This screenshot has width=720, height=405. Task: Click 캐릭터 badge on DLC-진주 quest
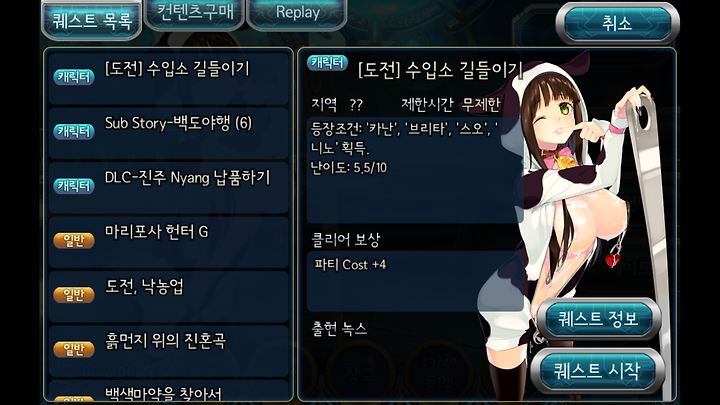[73, 186]
